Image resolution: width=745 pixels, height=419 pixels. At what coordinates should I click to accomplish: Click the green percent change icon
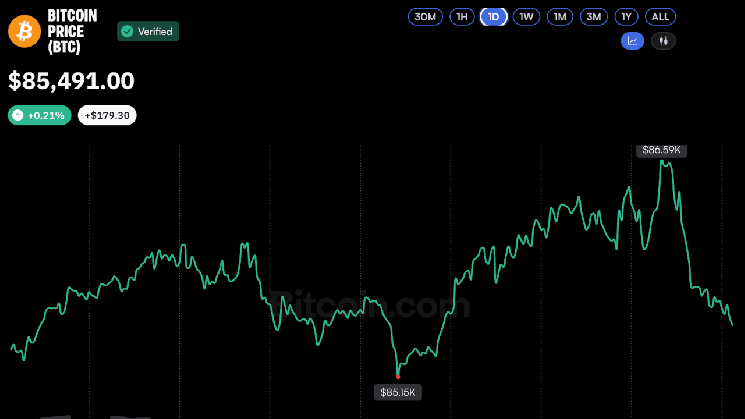point(18,115)
